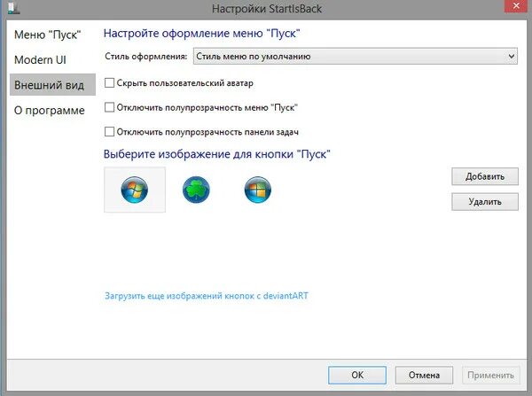Click the 'Стиль оформления:' label
Viewport: 532px width, 396px height.
coord(146,57)
